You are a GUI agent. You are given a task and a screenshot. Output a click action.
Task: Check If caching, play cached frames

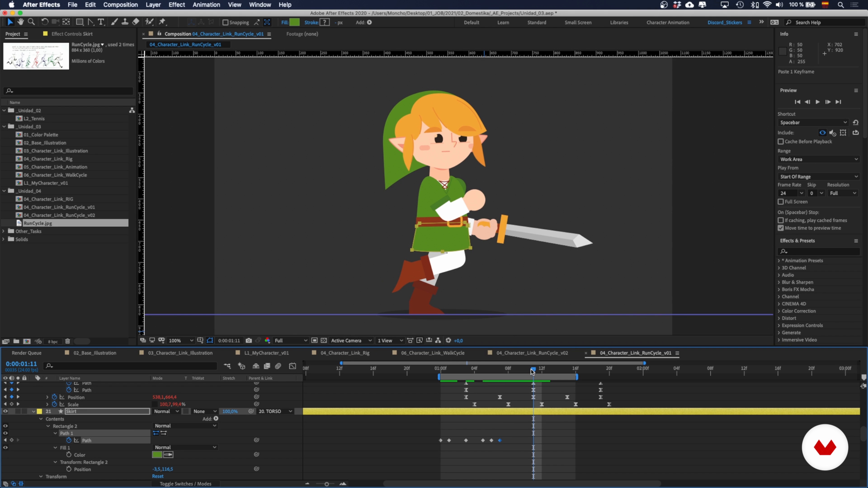click(x=781, y=220)
